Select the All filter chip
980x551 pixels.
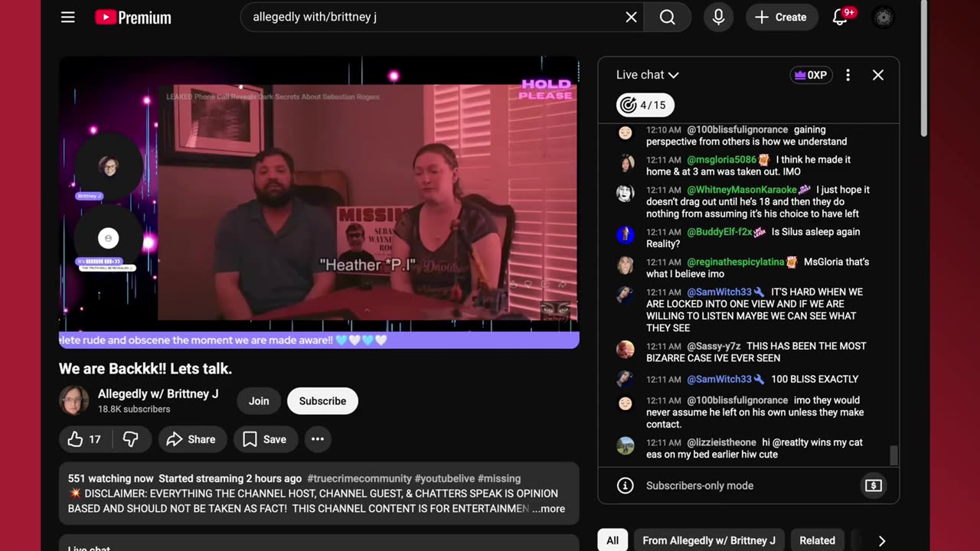pos(612,540)
